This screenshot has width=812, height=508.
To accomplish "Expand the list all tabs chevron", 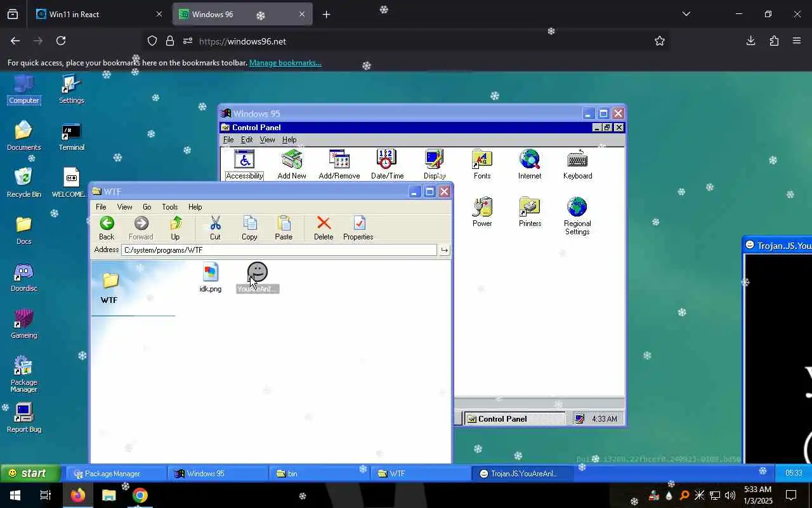I will pyautogui.click(x=686, y=14).
